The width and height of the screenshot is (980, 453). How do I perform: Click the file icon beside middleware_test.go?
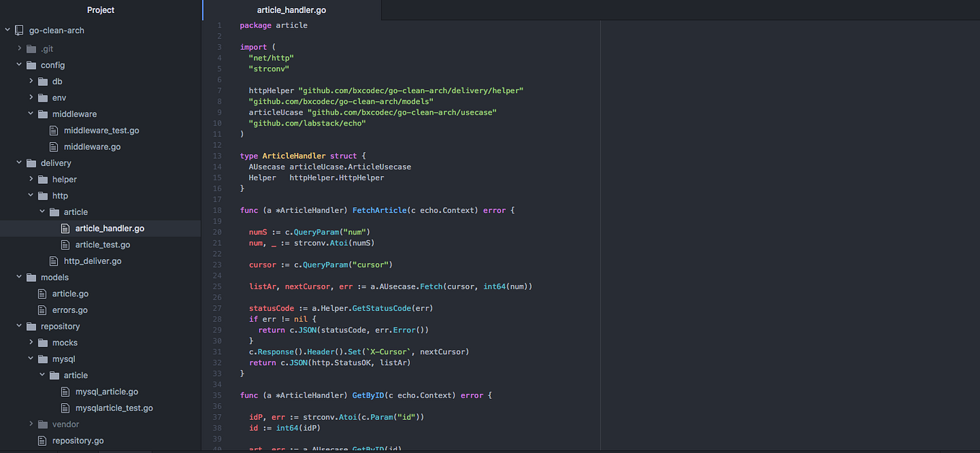pos(53,131)
